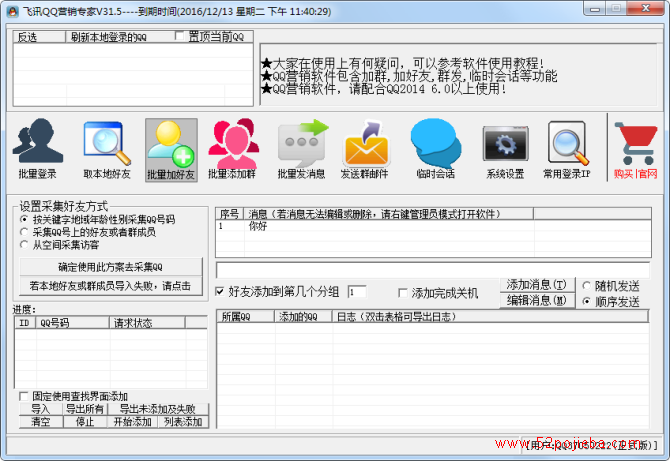
Task: Click the message text input field
Action: 433,270
